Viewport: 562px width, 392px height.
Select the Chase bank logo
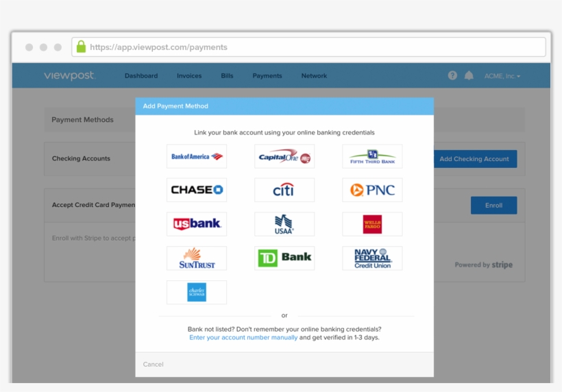click(x=197, y=190)
